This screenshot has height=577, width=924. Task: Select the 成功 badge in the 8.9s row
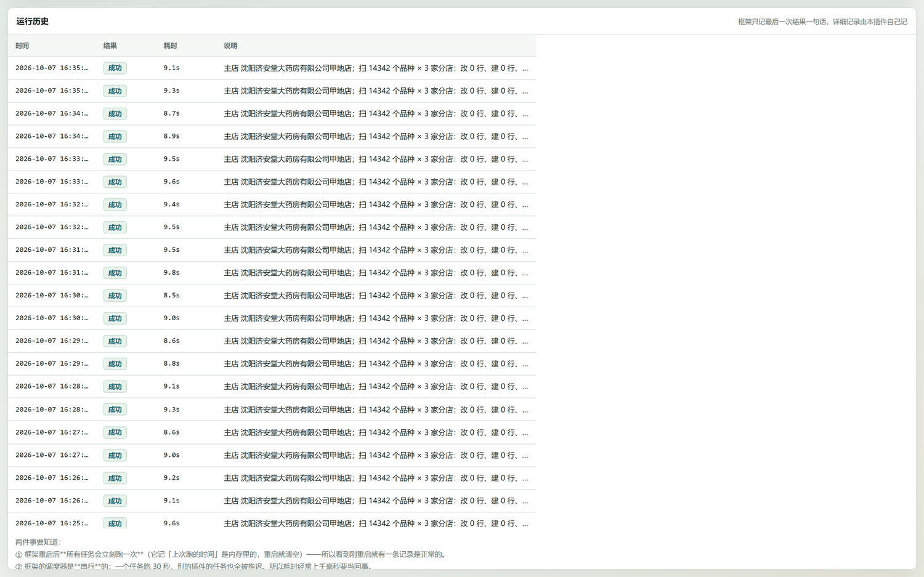[115, 137]
